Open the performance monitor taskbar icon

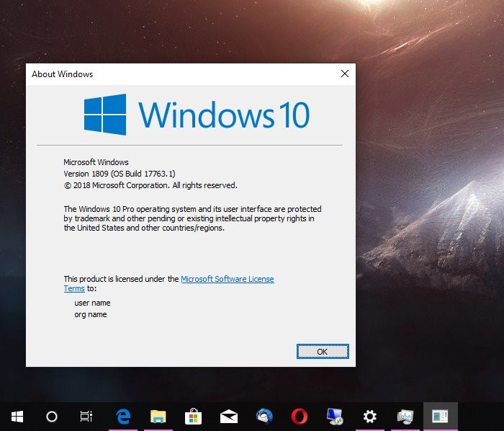click(405, 417)
